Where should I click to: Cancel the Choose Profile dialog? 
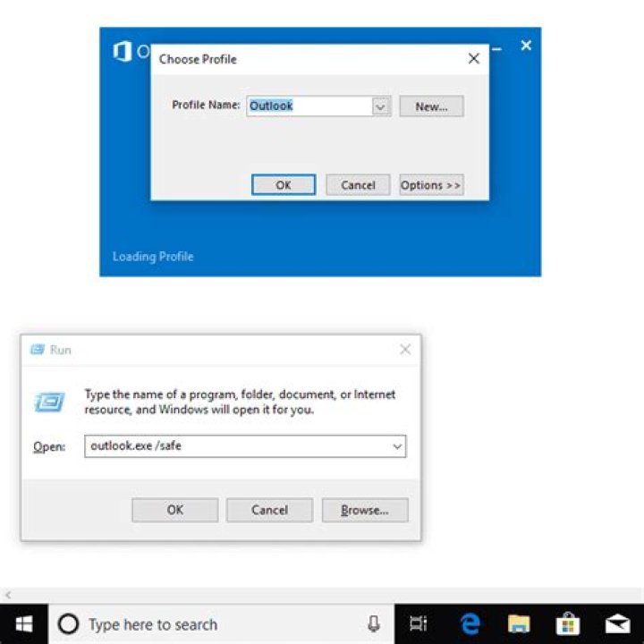pyautogui.click(x=358, y=185)
